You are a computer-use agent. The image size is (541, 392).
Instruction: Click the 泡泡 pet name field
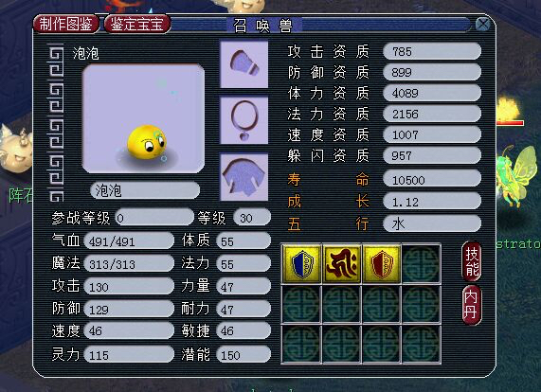pyautogui.click(x=145, y=190)
